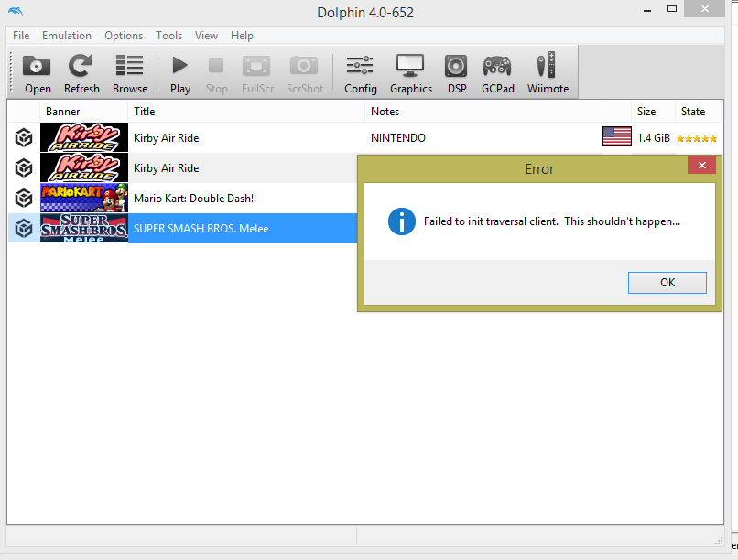Click the 1.4 GiB size cell
The height and width of the screenshot is (560, 738).
(653, 138)
